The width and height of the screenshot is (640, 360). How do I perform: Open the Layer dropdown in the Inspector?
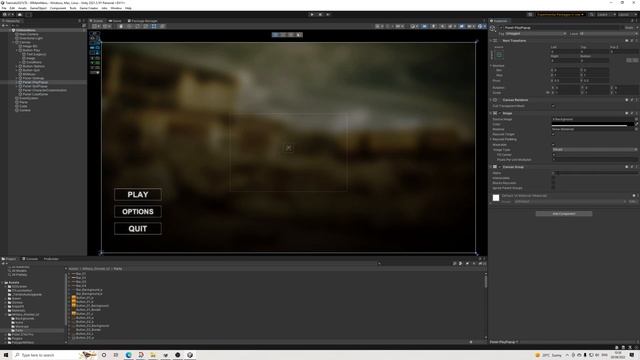(x=608, y=33)
